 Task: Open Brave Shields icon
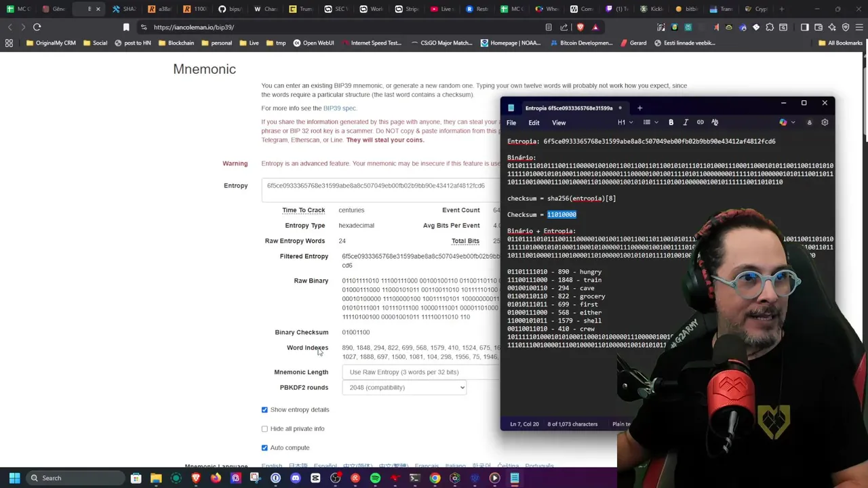point(580,27)
